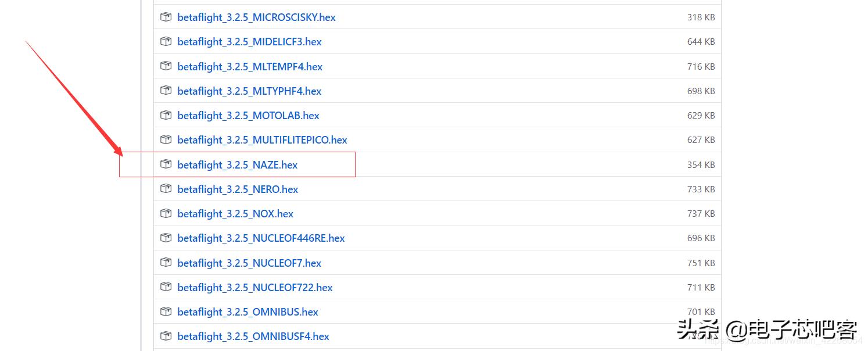
Task: Click package icon beside betaflight_3.2.5_NOX.hex
Action: point(166,213)
